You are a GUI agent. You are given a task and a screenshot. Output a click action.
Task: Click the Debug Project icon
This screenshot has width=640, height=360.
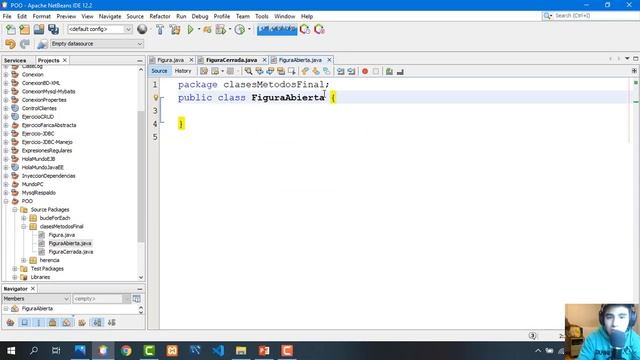tap(207, 29)
